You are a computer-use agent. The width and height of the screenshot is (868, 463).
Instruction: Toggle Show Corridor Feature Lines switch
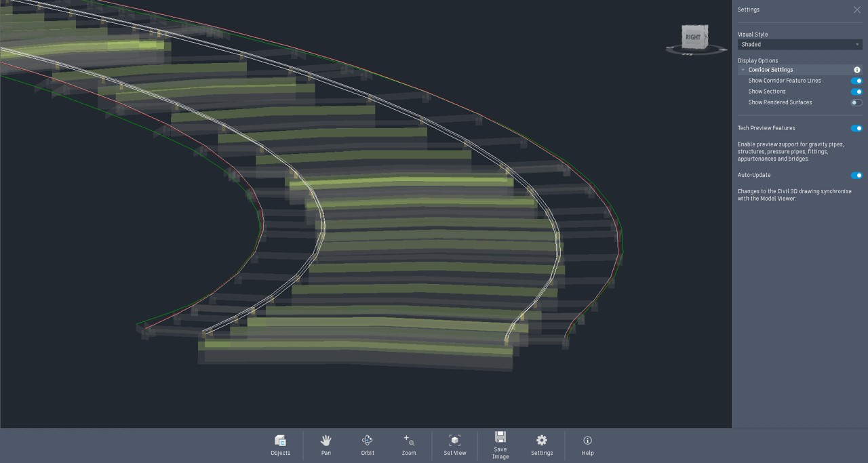pyautogui.click(x=856, y=81)
